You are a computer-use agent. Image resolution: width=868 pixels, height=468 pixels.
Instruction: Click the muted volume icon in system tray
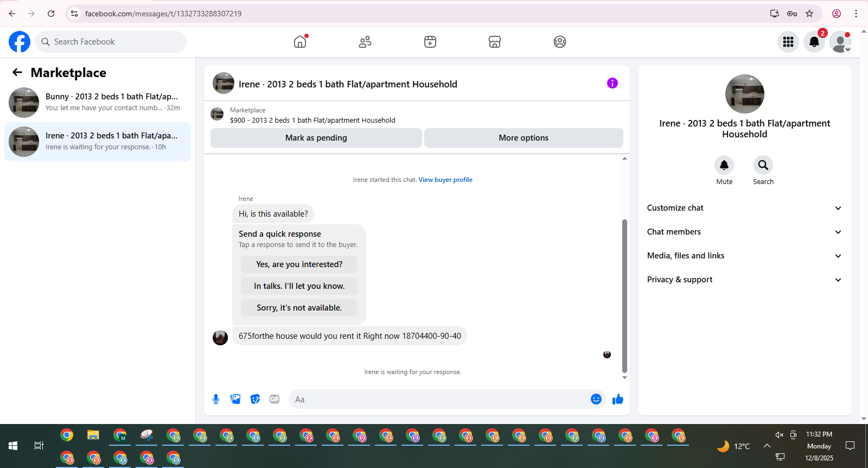[780, 435]
